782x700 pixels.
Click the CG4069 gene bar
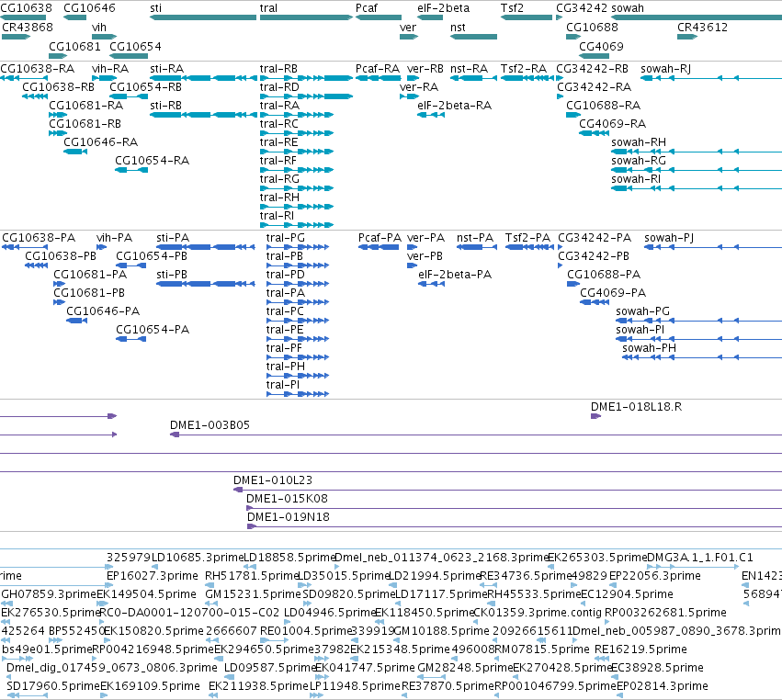coord(594,56)
